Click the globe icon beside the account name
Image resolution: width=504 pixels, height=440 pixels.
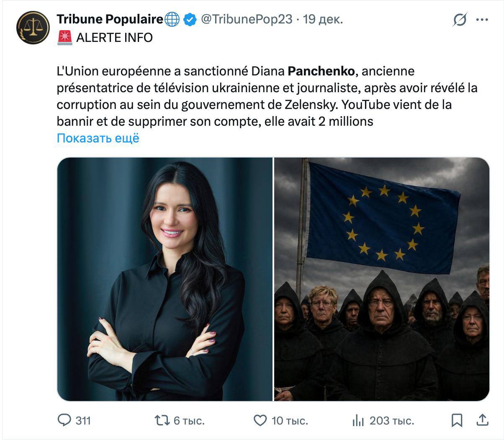click(172, 19)
